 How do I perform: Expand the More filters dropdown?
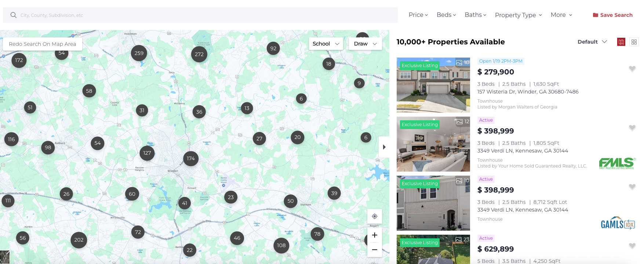pyautogui.click(x=561, y=15)
